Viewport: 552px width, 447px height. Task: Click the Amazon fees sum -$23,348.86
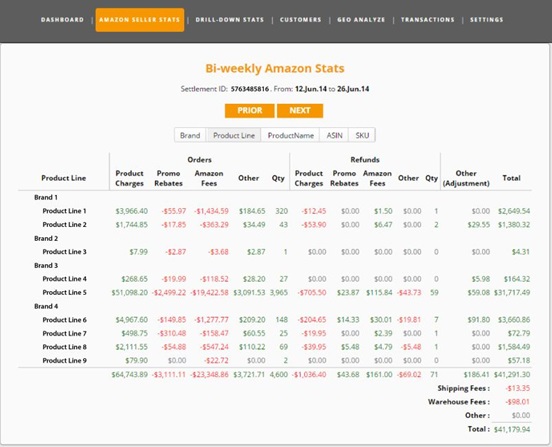209,374
